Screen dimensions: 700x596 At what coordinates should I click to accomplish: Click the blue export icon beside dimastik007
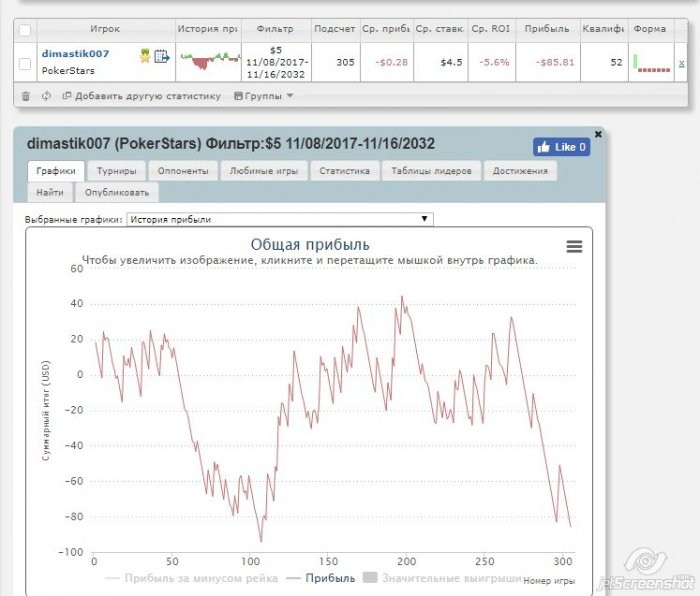161,57
